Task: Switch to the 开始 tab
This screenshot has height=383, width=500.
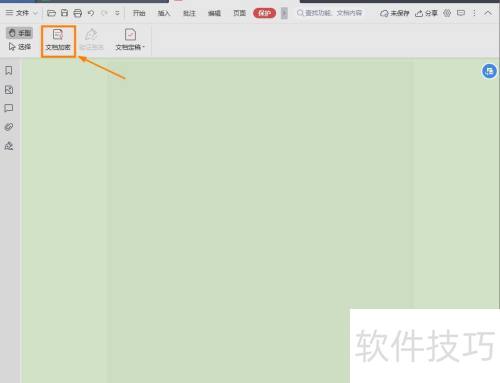Action: click(x=139, y=13)
